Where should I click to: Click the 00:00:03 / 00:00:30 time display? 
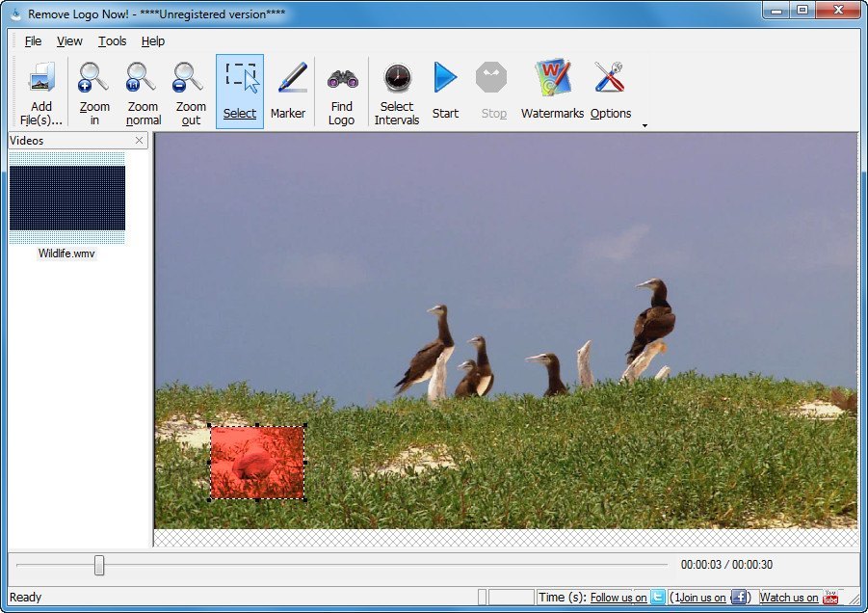[726, 565]
